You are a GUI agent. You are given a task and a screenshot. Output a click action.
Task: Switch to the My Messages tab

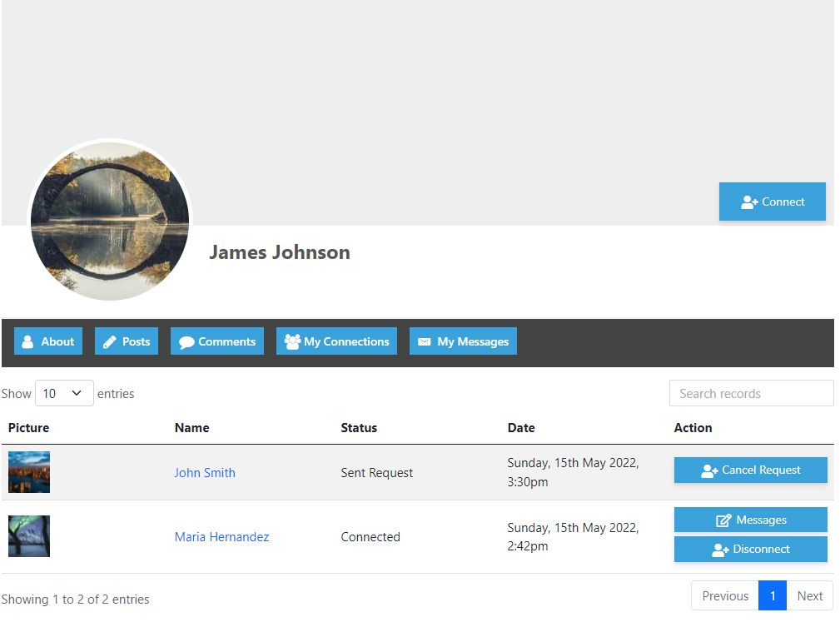pos(463,341)
